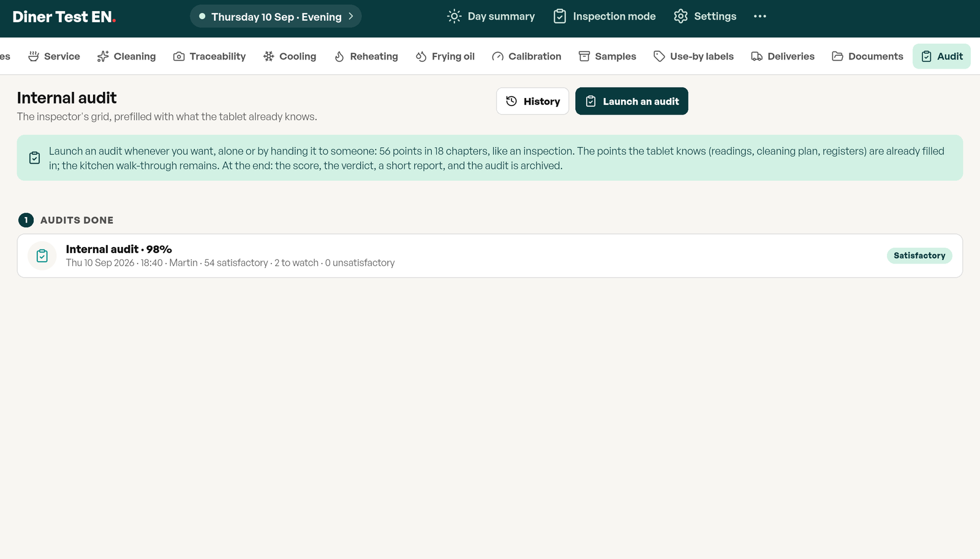The width and height of the screenshot is (980, 559).
Task: Go to the Deliveries tab
Action: click(783, 56)
